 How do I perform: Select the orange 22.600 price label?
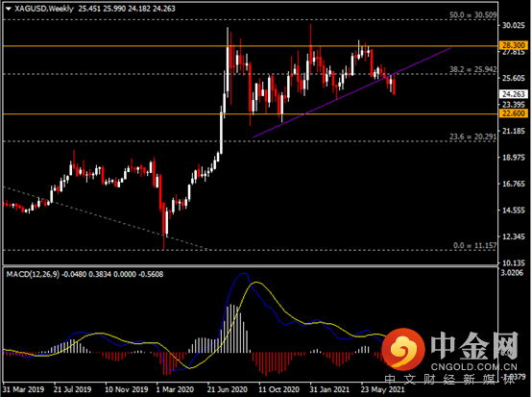pos(514,113)
